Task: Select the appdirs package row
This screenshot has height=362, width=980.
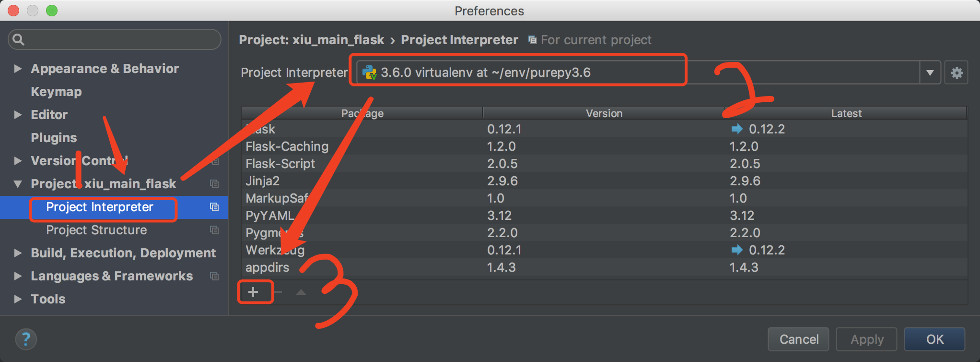Action: (604, 267)
